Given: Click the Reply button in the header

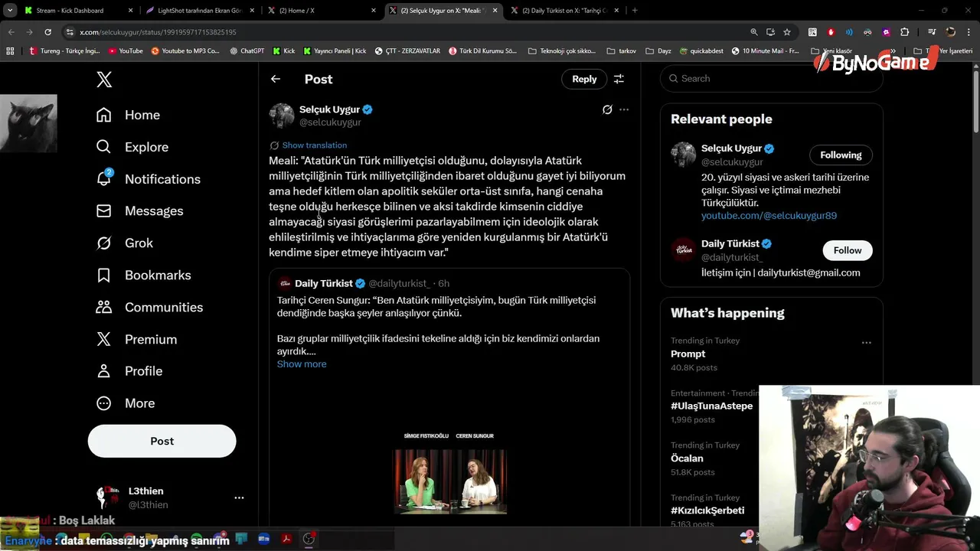Looking at the screenshot, I should pos(584,79).
